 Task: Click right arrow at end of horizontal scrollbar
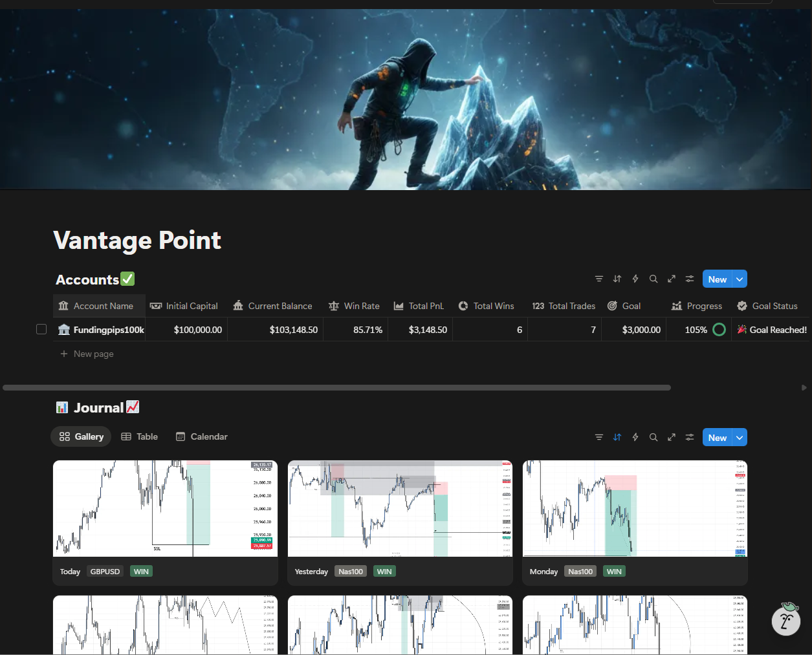(x=804, y=388)
